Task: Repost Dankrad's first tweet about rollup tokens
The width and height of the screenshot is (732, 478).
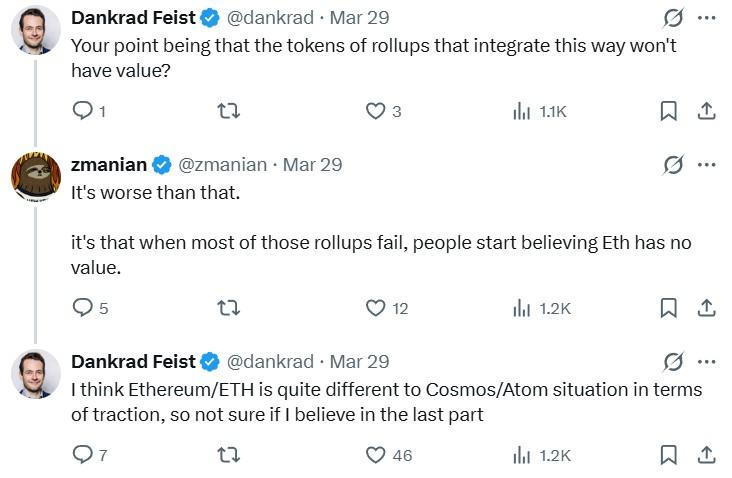Action: pyautogui.click(x=228, y=111)
